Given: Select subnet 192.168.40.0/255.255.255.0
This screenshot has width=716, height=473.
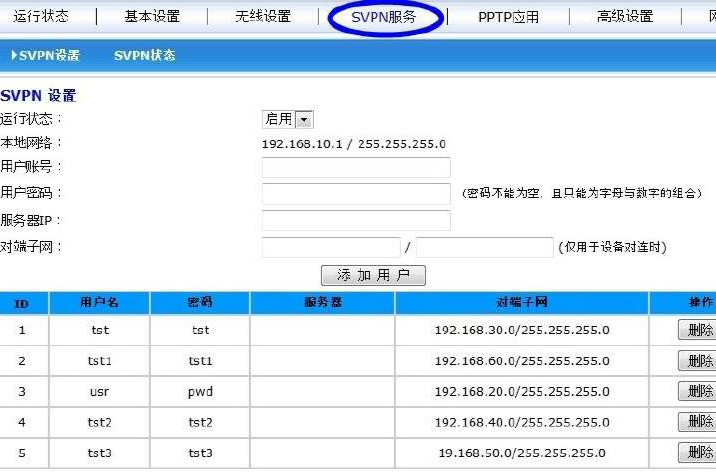Looking at the screenshot, I should [x=522, y=422].
